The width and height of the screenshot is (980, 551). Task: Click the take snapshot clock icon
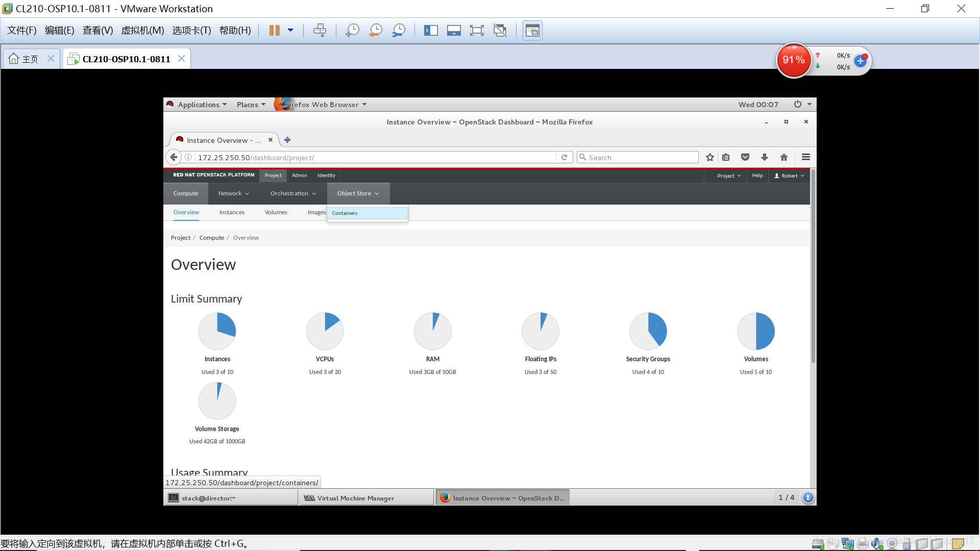352,31
